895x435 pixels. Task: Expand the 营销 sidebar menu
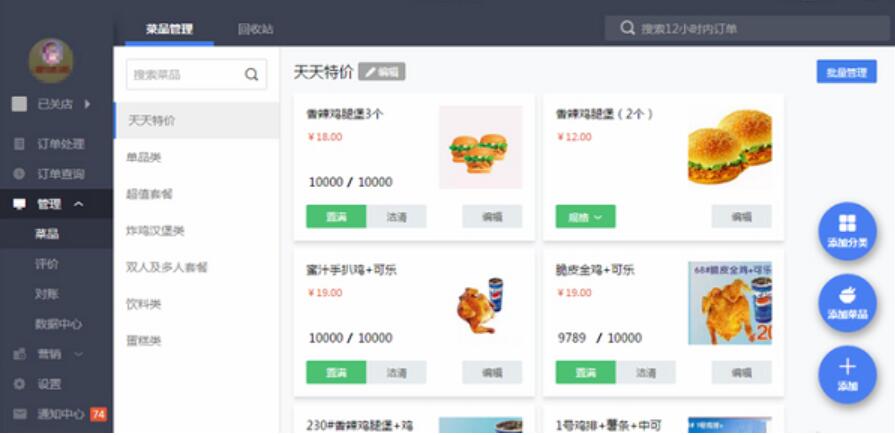click(78, 355)
